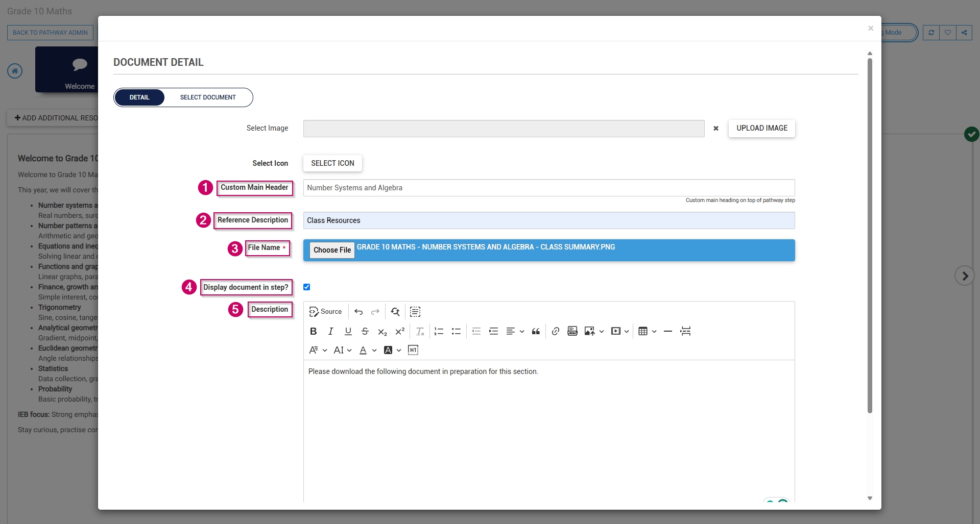Switch to the DETAIL tab
Screen dimensions: 980x524
[x=139, y=97]
